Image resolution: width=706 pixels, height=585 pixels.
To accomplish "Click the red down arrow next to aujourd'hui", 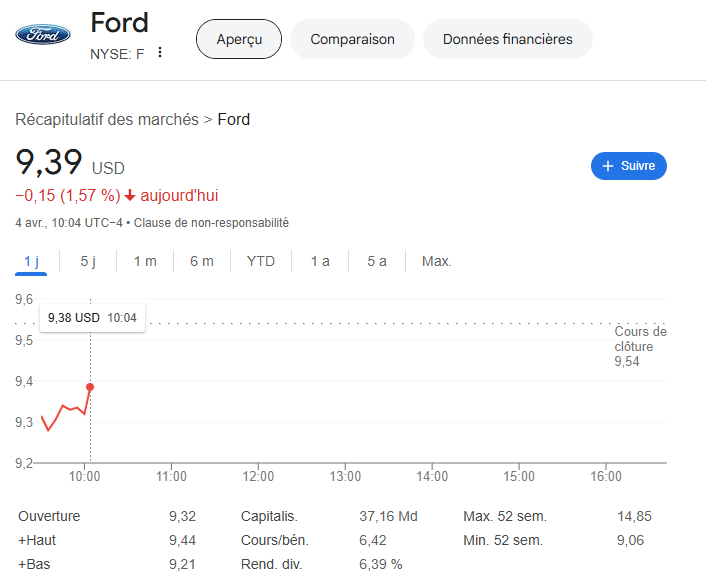I will [x=130, y=195].
